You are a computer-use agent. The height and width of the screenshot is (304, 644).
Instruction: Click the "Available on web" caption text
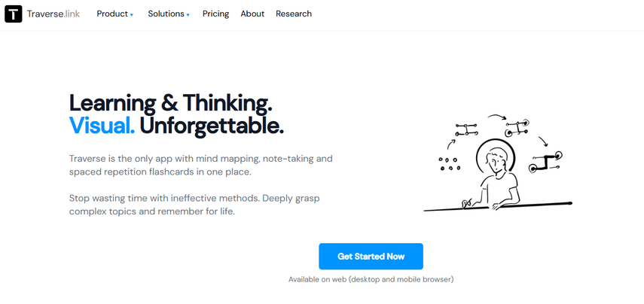(371, 279)
